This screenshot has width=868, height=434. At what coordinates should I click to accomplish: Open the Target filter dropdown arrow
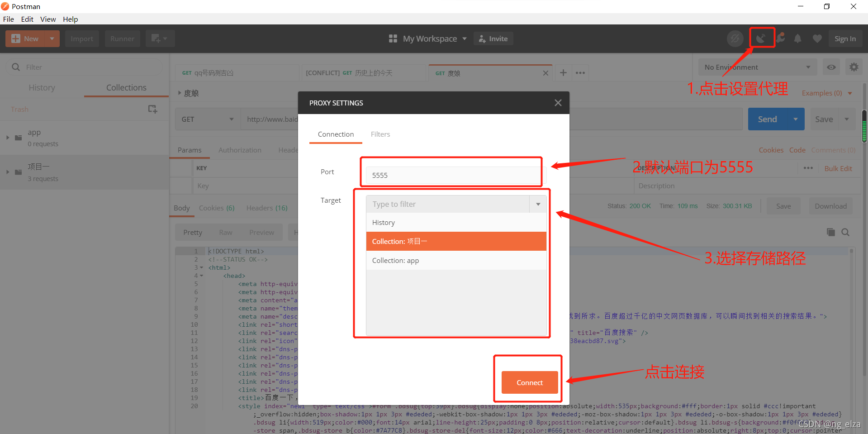(x=538, y=204)
